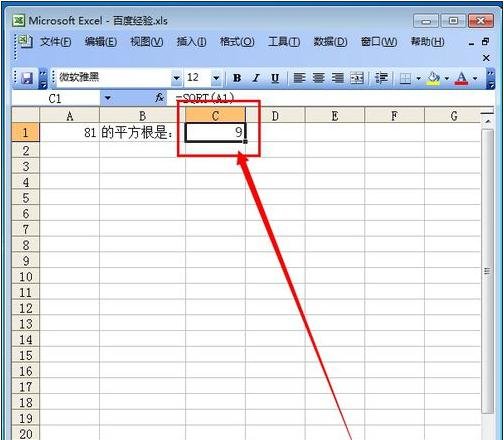This screenshot has height=440, width=504.
Task: Click the formula bar with =SQRT(A1)
Action: tap(330, 98)
